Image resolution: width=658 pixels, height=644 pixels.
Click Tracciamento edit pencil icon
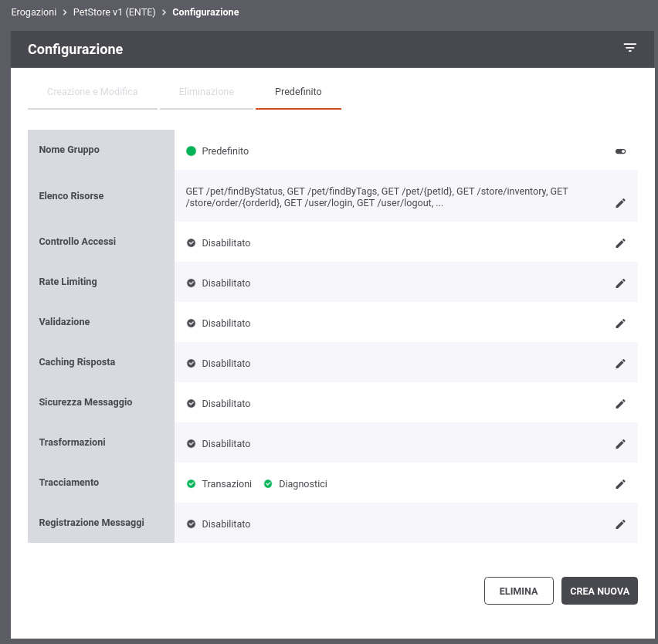pos(620,484)
